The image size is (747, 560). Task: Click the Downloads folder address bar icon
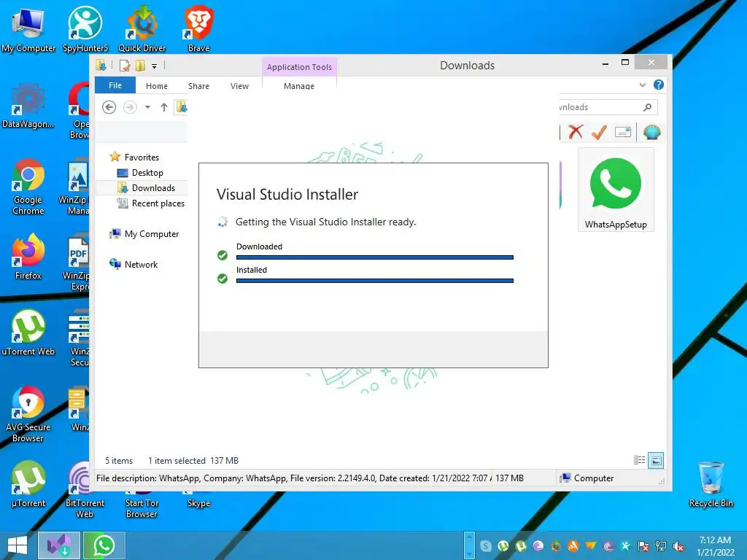pos(181,107)
